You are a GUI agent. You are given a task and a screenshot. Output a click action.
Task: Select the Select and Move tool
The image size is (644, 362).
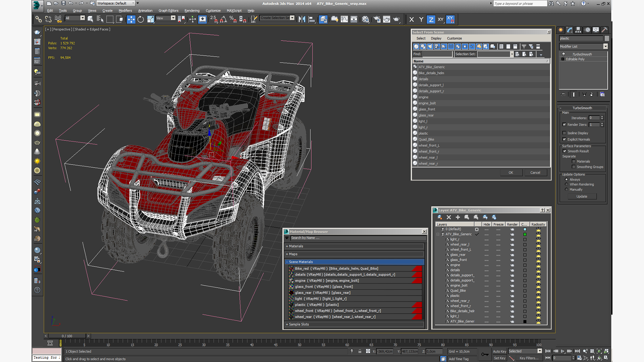tap(131, 19)
